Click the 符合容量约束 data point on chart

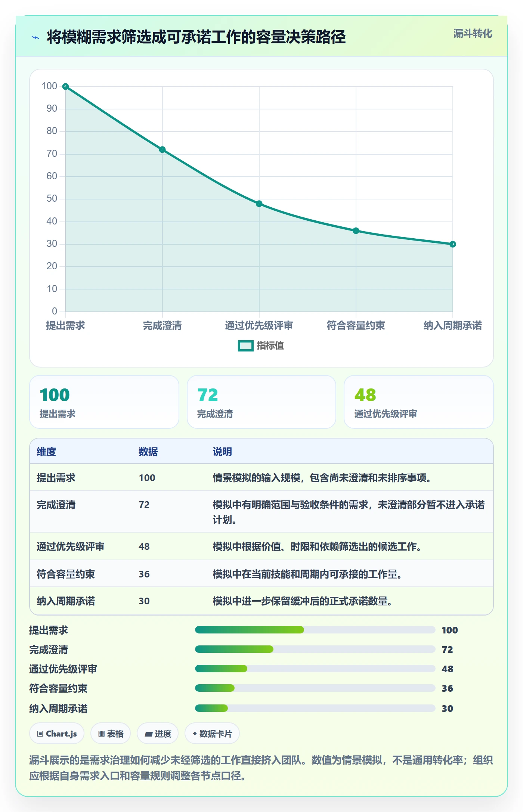point(356,231)
